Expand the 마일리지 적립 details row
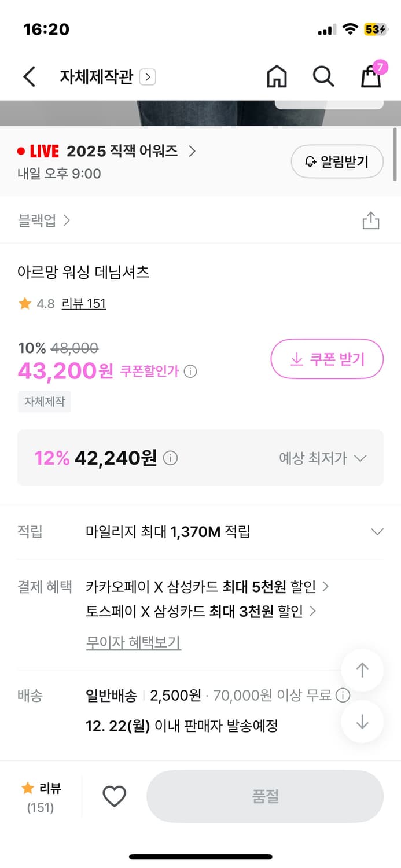This screenshot has width=401, height=868. [x=377, y=531]
